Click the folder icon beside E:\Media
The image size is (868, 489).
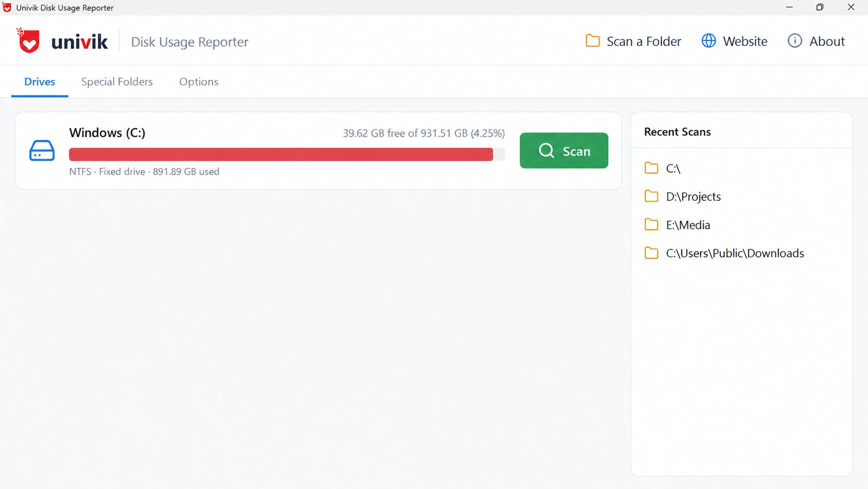pos(651,224)
